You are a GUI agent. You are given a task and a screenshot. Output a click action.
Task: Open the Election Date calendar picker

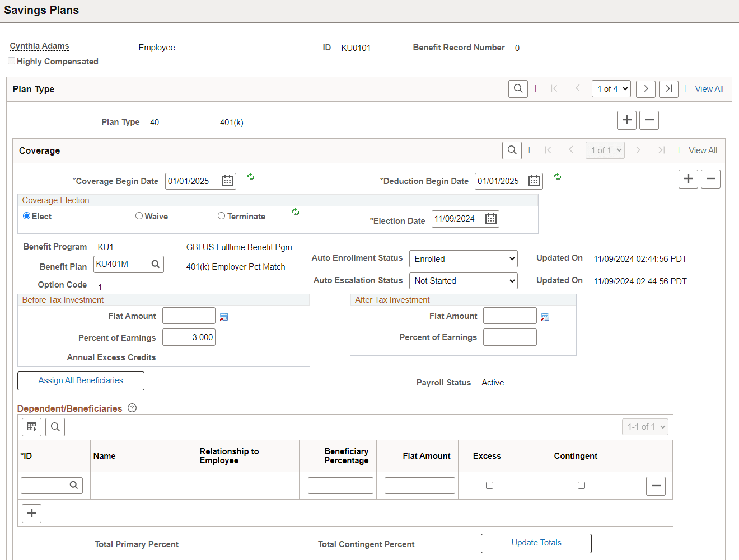[491, 219]
